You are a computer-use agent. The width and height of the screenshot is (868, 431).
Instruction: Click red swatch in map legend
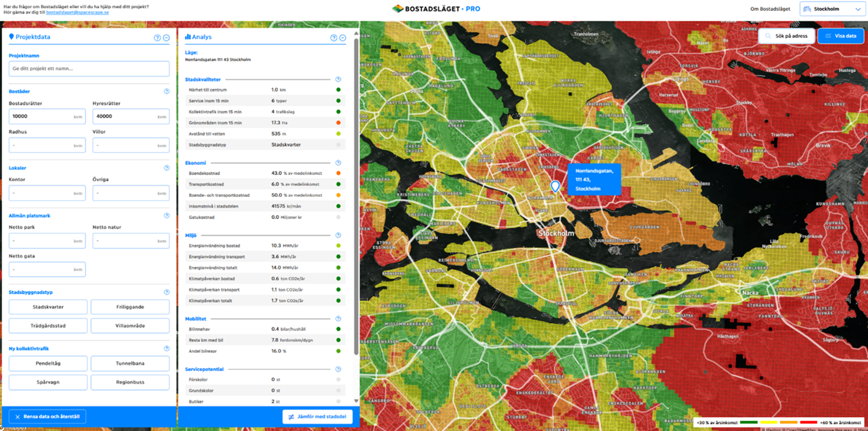pyautogui.click(x=808, y=422)
